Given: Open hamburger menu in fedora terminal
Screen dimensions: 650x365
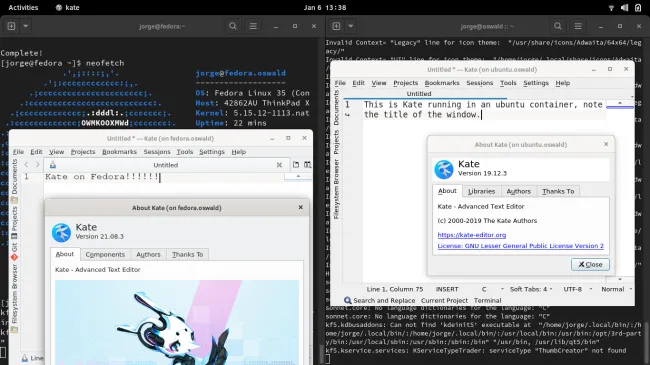Looking at the screenshot, I should click(x=253, y=26).
